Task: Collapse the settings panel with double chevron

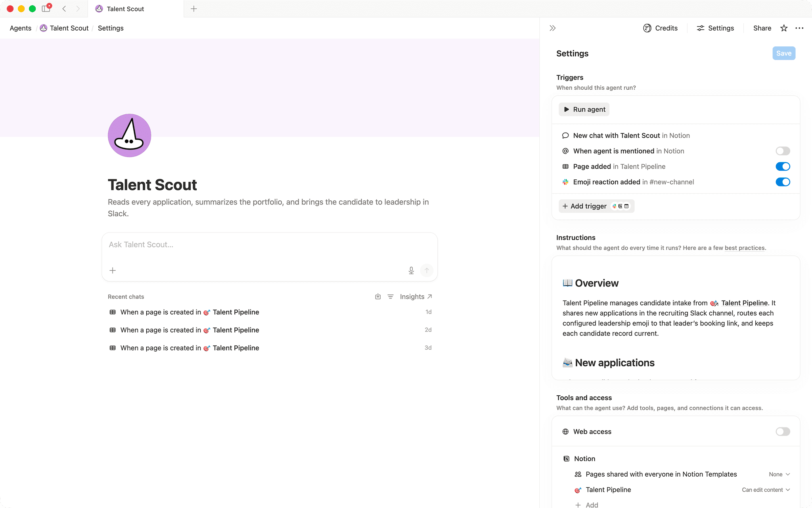Action: [x=553, y=28]
